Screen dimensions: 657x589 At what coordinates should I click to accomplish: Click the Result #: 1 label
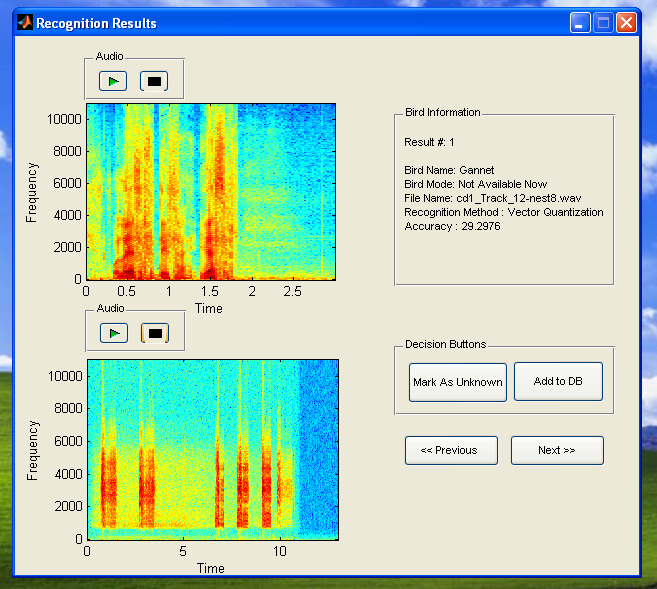tap(429, 142)
